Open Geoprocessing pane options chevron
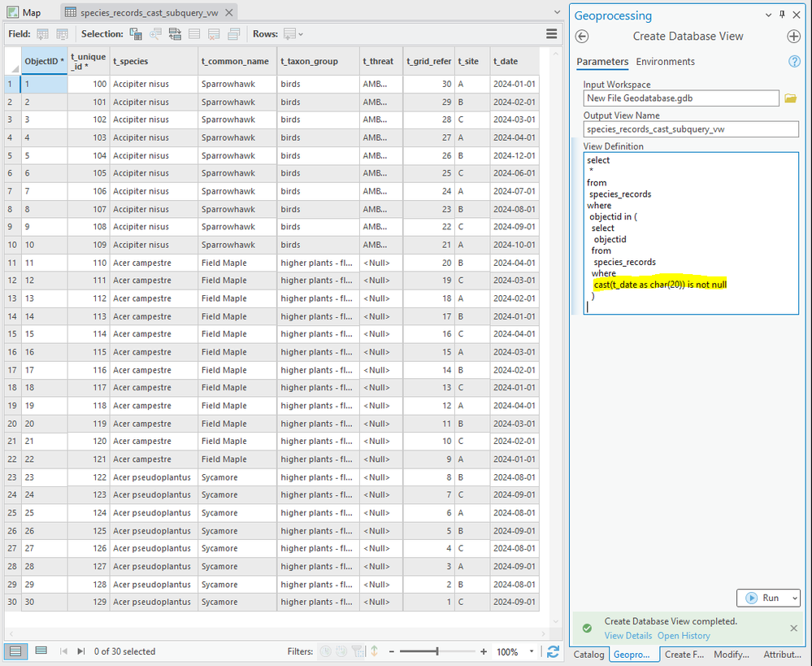The width and height of the screenshot is (812, 666). (768, 15)
